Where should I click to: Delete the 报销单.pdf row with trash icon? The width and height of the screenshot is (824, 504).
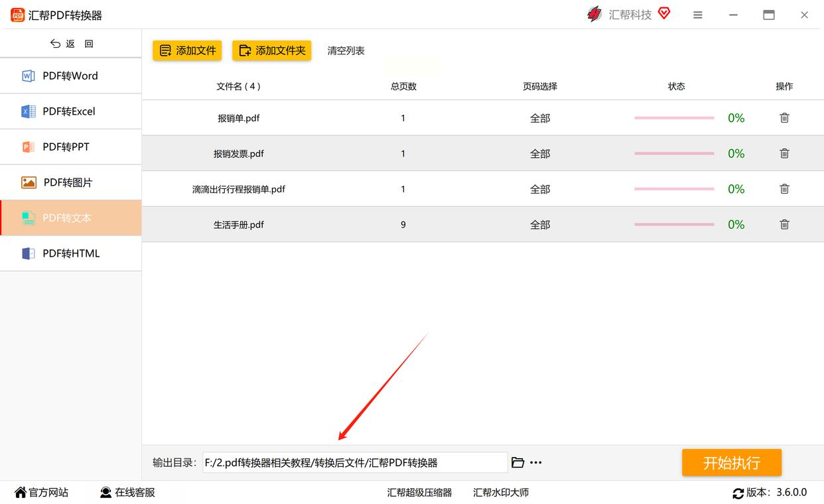click(784, 118)
